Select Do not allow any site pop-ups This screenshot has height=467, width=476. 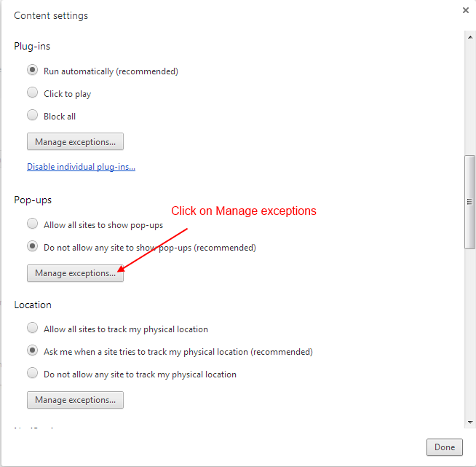[x=32, y=247]
